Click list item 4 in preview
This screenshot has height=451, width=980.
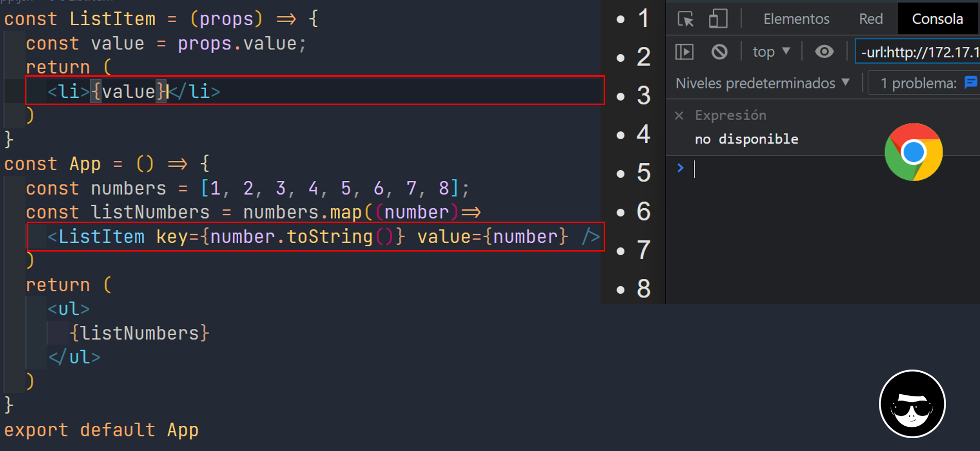tap(643, 135)
